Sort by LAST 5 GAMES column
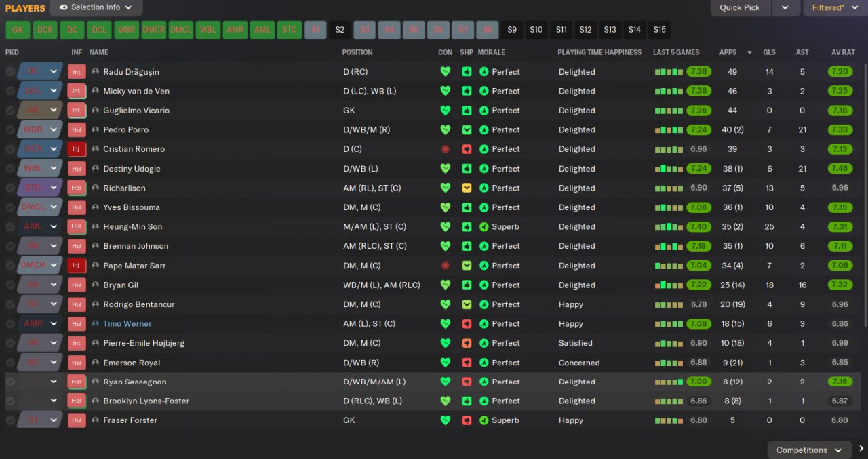The image size is (868, 459). 676,52
